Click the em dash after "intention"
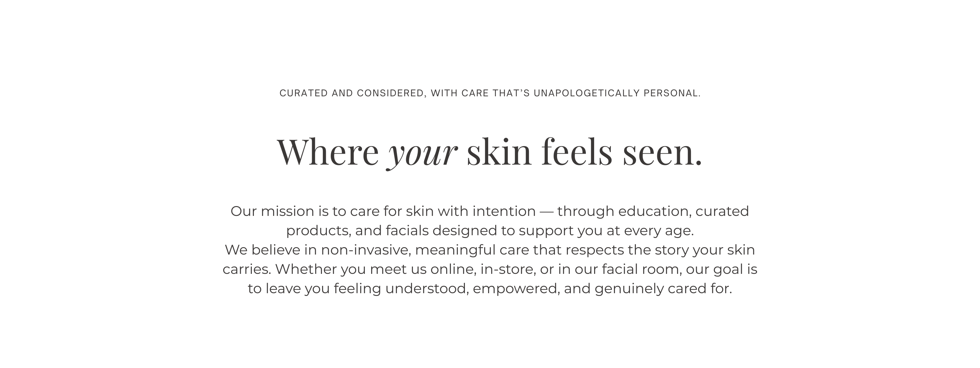 546,211
